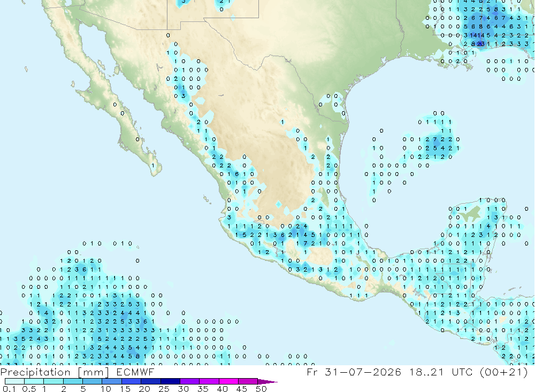Click the 40–45 mm magenta legend swatch
The image size is (535, 392).
click(x=228, y=381)
